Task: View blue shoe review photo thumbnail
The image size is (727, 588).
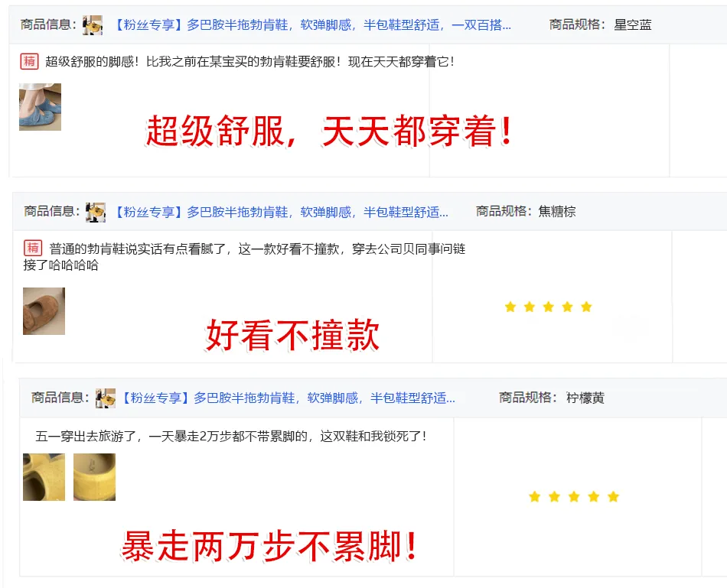Action: tap(40, 107)
